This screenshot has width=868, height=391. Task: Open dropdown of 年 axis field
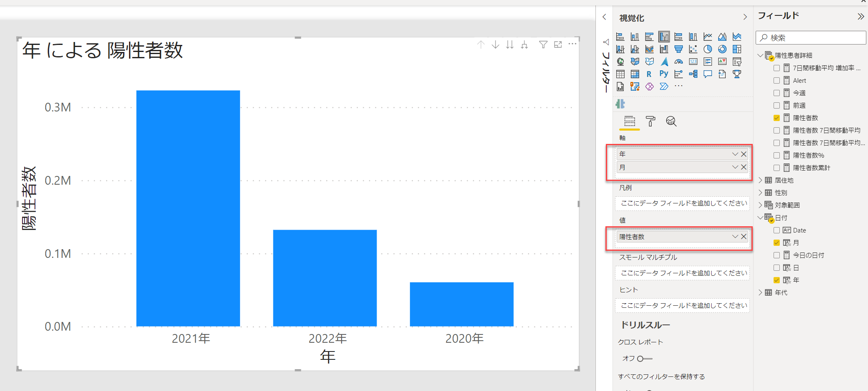(x=735, y=154)
